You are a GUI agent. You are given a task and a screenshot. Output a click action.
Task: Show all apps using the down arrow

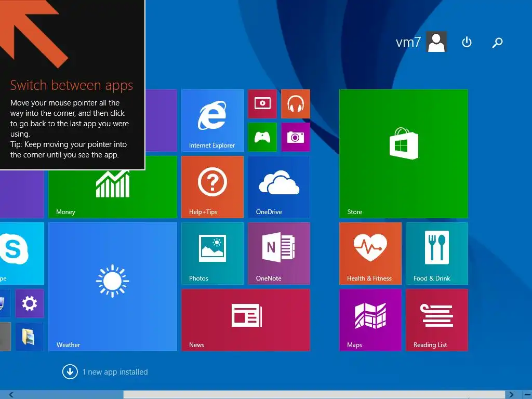[70, 372]
